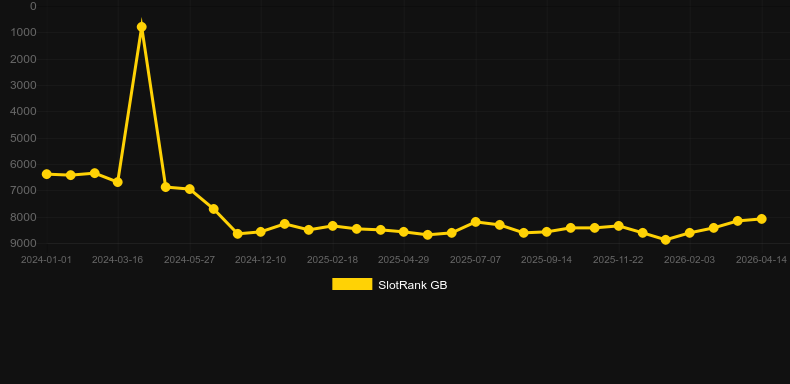
Task: Click the 2024-01-01 x-axis date label
Action: pyautogui.click(x=46, y=260)
